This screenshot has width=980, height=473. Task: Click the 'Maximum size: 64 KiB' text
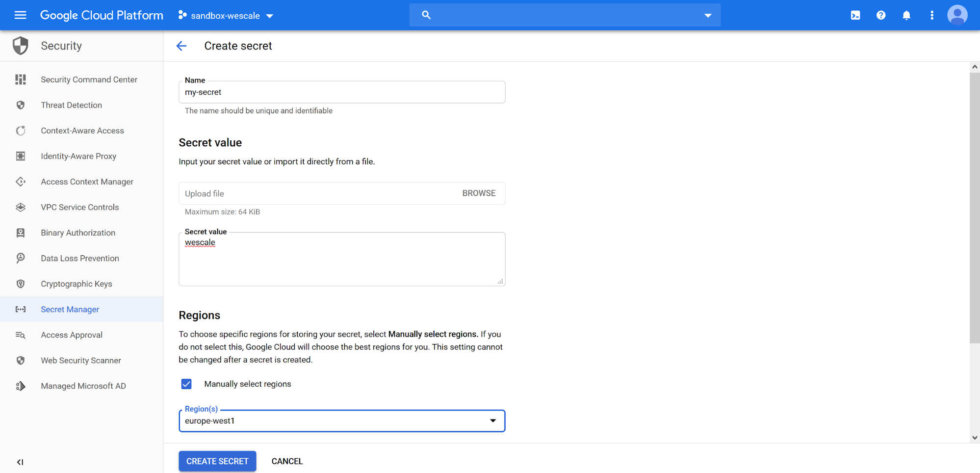pos(222,212)
